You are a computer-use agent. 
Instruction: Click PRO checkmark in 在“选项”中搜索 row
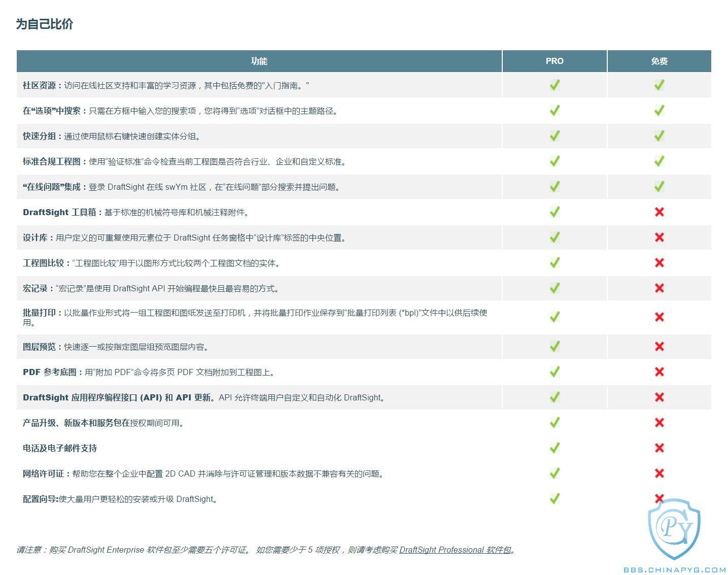pyautogui.click(x=554, y=110)
